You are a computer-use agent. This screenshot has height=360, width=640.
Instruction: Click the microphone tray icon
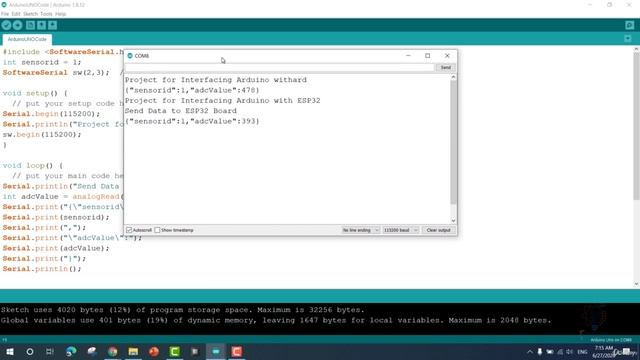(x=540, y=352)
